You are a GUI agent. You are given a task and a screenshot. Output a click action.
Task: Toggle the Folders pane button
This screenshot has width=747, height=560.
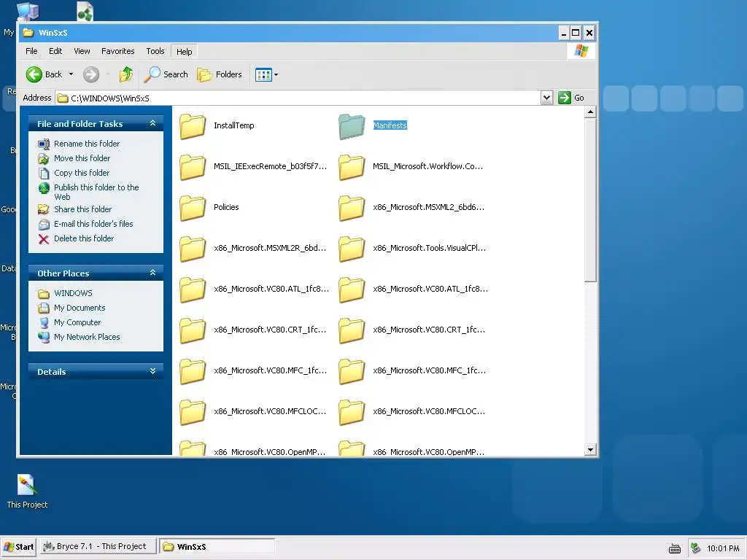220,74
